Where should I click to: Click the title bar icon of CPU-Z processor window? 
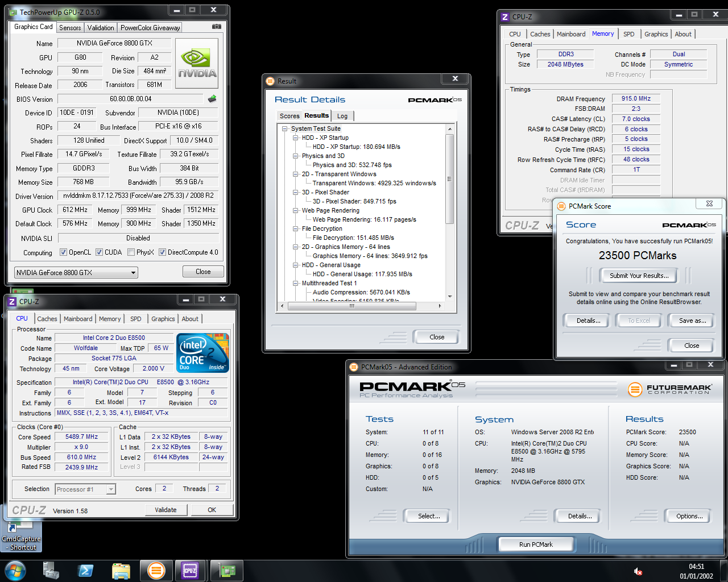pyautogui.click(x=12, y=302)
